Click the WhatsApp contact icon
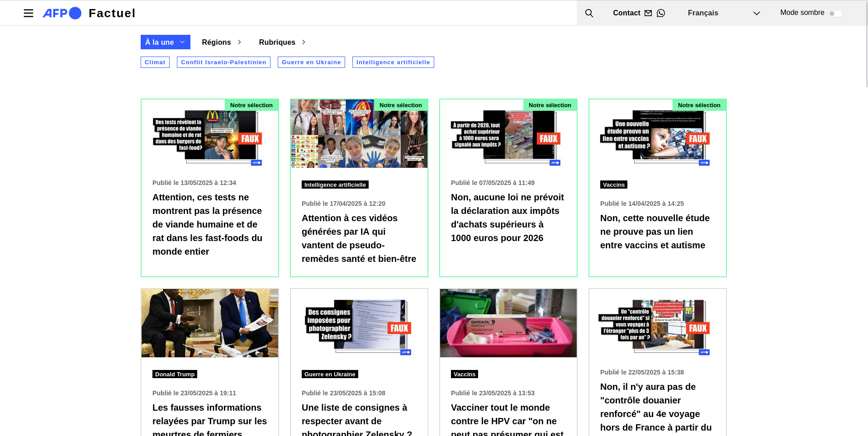This screenshot has width=868, height=436. pos(661,13)
